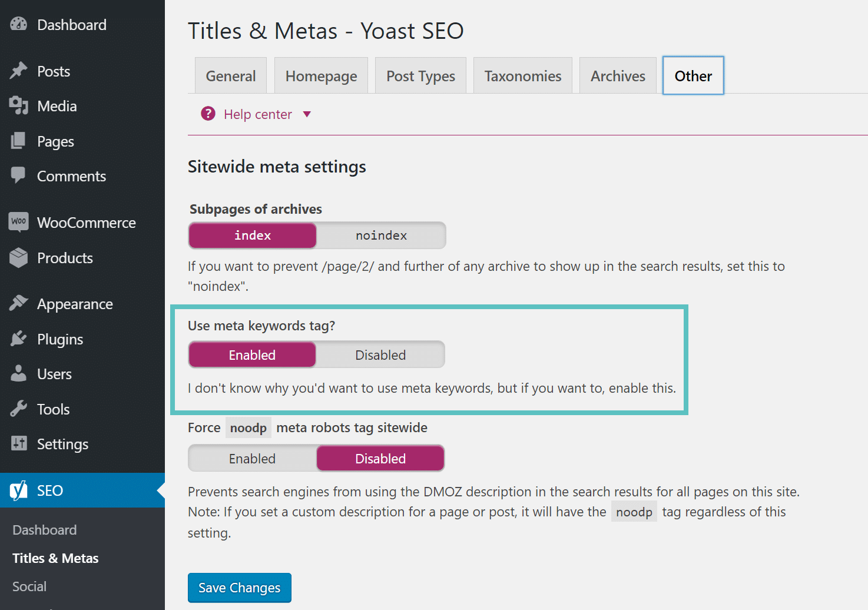Click the WooCommerce Woo icon
Screen dimensions: 868x610
(18, 222)
